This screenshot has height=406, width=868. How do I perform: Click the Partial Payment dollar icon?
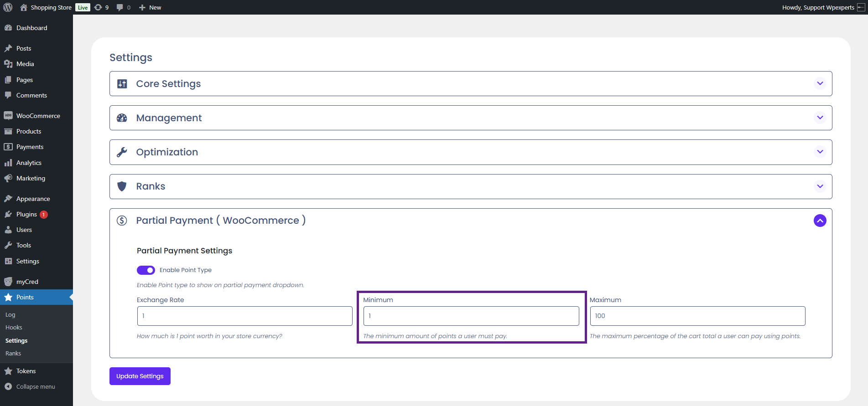point(122,221)
